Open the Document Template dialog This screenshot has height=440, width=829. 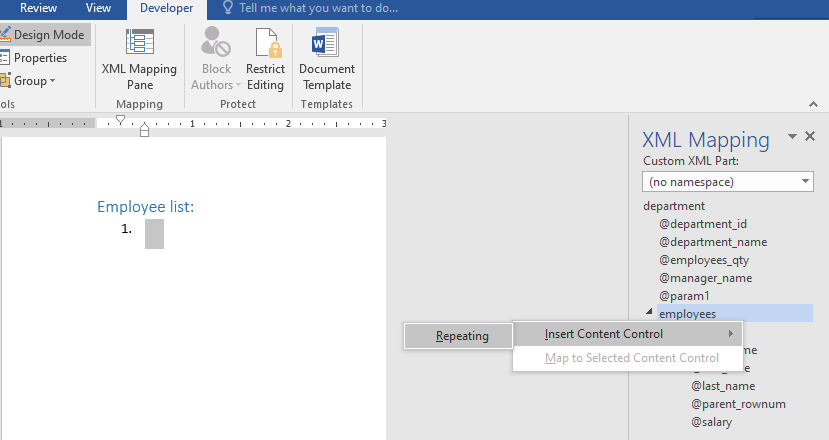[x=327, y=60]
